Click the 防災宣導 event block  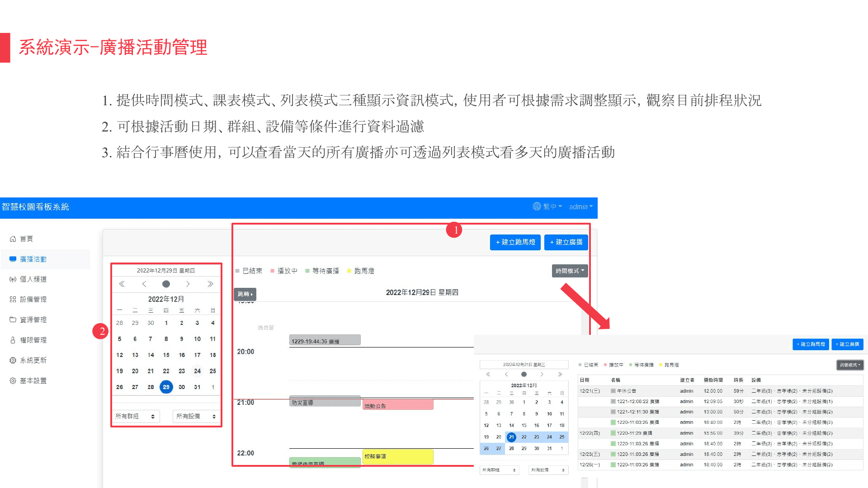click(325, 401)
